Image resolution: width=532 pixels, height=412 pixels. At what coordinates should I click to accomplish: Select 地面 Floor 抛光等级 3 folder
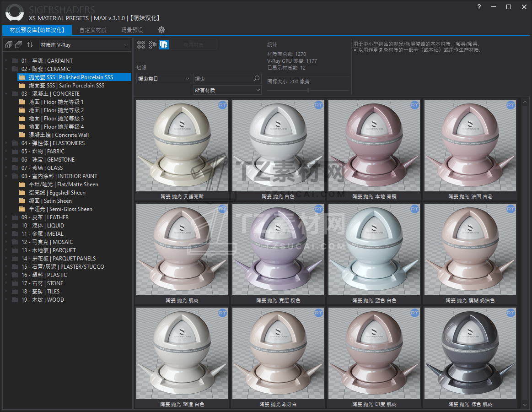(x=56, y=119)
